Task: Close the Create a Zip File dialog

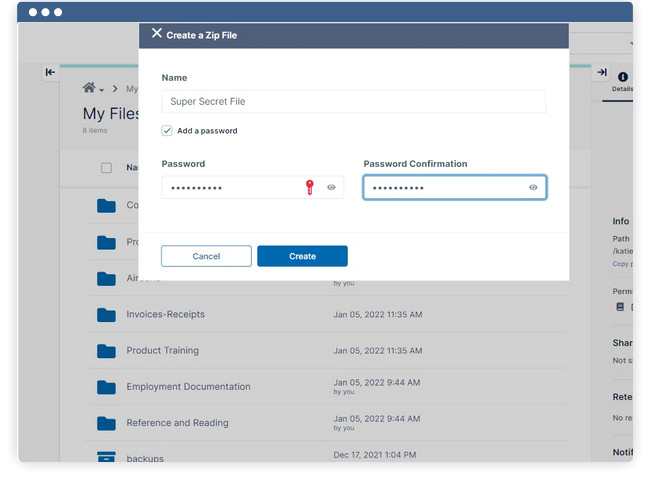Action: (x=156, y=33)
